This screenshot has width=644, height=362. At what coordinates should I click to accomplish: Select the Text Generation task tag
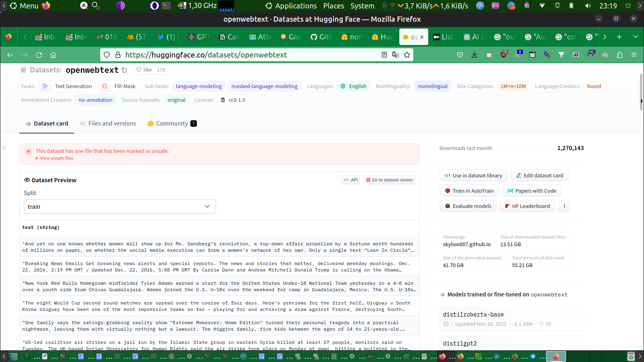pyautogui.click(x=68, y=86)
